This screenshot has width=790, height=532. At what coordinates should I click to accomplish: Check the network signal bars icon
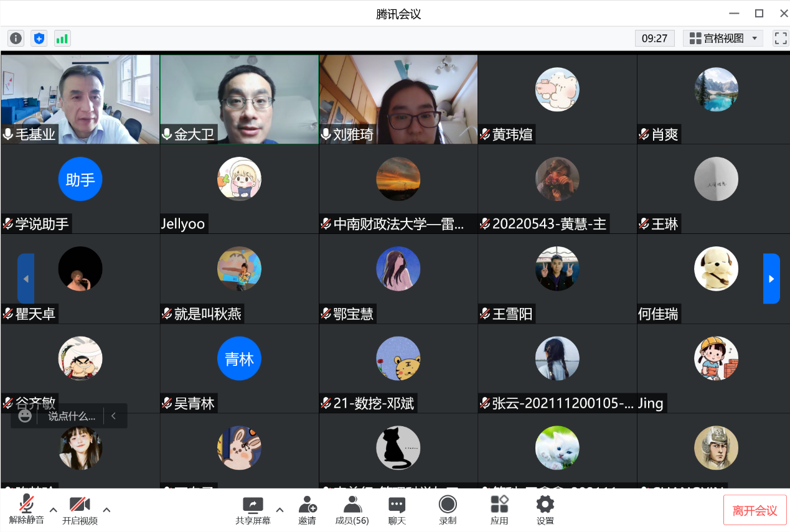62,38
